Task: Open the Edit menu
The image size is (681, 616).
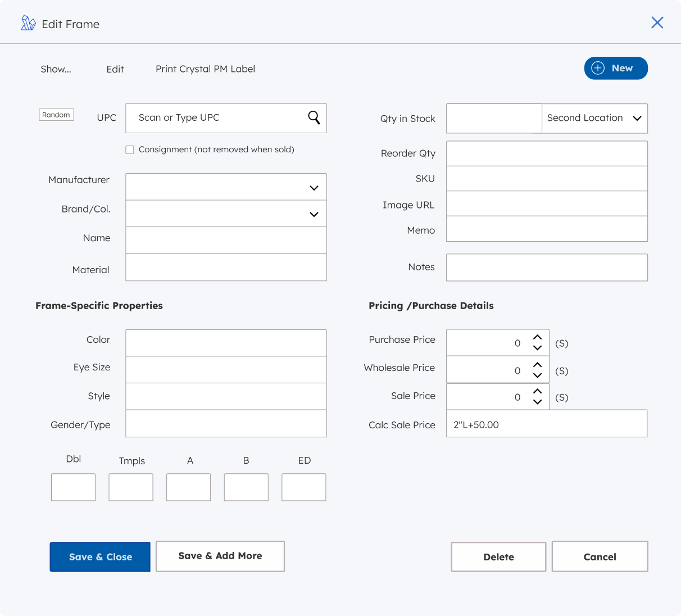Action: tap(115, 69)
